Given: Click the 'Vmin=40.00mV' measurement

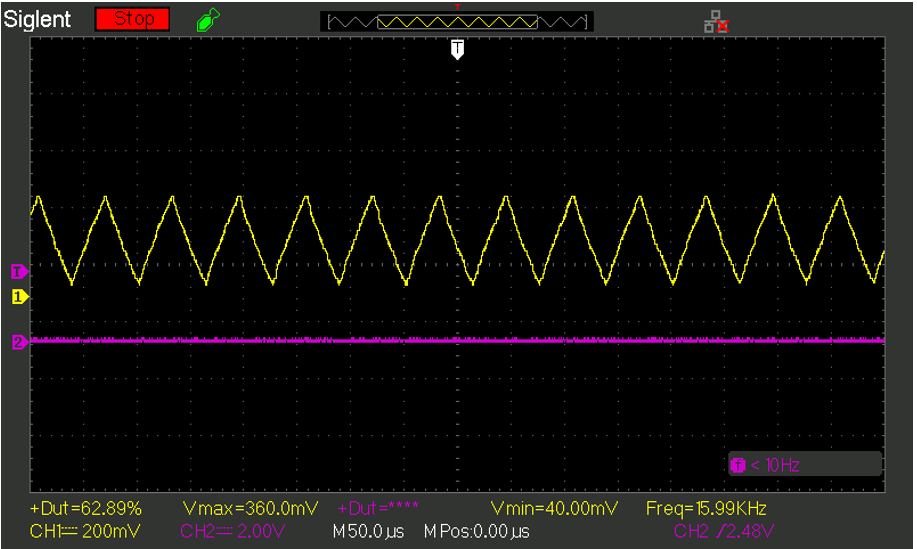Looking at the screenshot, I should click(554, 508).
